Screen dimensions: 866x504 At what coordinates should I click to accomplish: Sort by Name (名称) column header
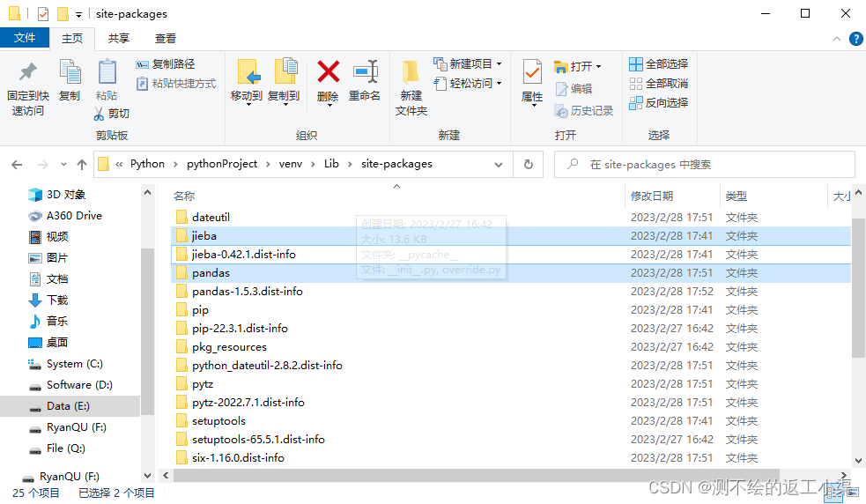pyautogui.click(x=184, y=196)
